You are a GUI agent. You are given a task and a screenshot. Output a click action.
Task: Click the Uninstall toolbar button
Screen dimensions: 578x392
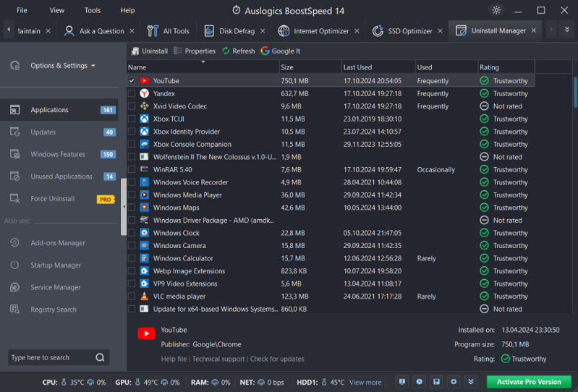pyautogui.click(x=149, y=51)
